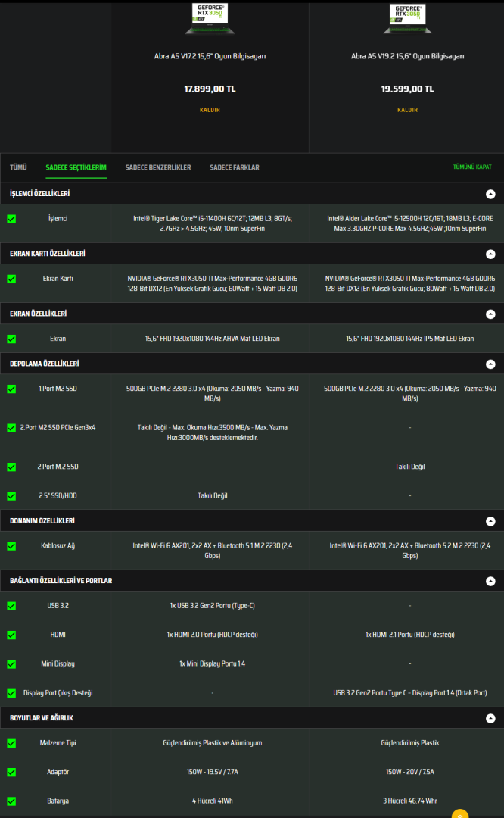This screenshot has height=818, width=504.
Task: Open Abra A5 V19.2 15,6" product title
Action: (408, 56)
